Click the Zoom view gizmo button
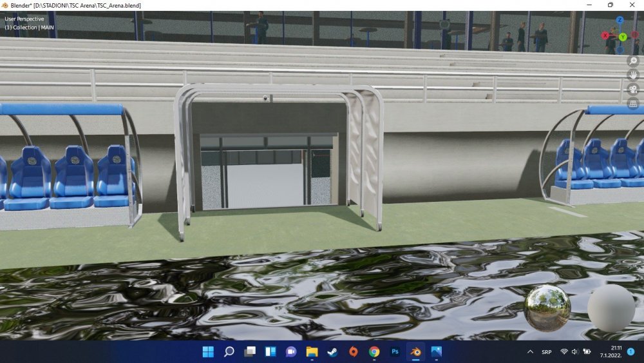 tap(633, 61)
